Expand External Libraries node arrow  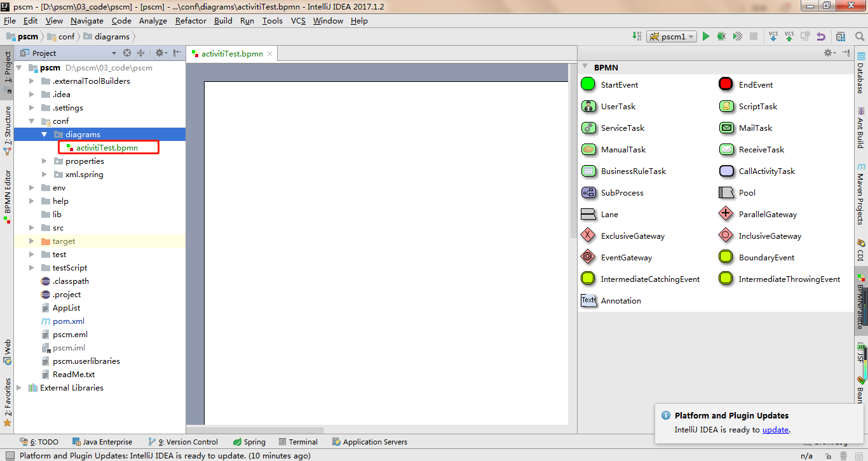[19, 387]
